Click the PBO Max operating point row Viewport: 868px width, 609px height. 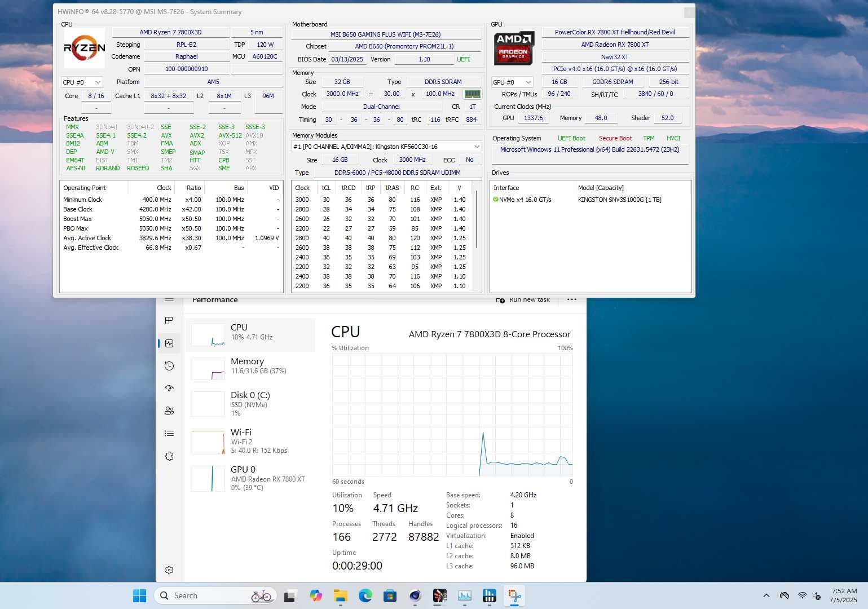[171, 228]
